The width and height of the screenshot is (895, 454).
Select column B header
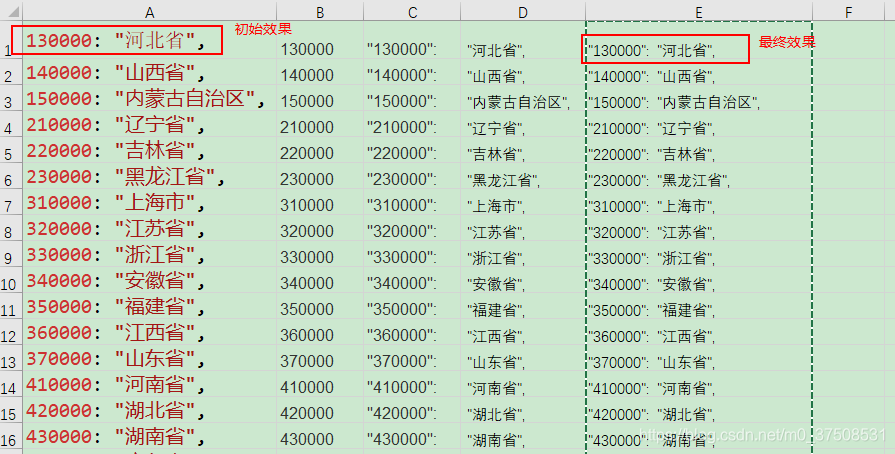coord(320,11)
